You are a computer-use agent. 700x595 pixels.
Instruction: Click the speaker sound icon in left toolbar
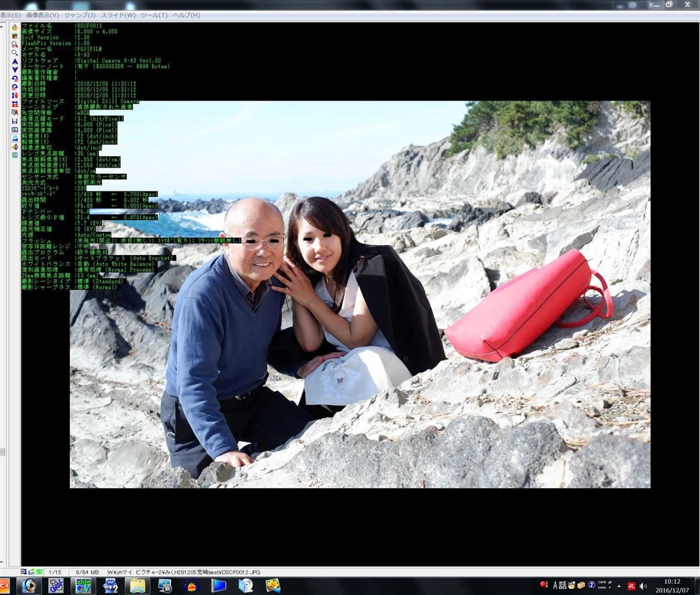point(14,146)
